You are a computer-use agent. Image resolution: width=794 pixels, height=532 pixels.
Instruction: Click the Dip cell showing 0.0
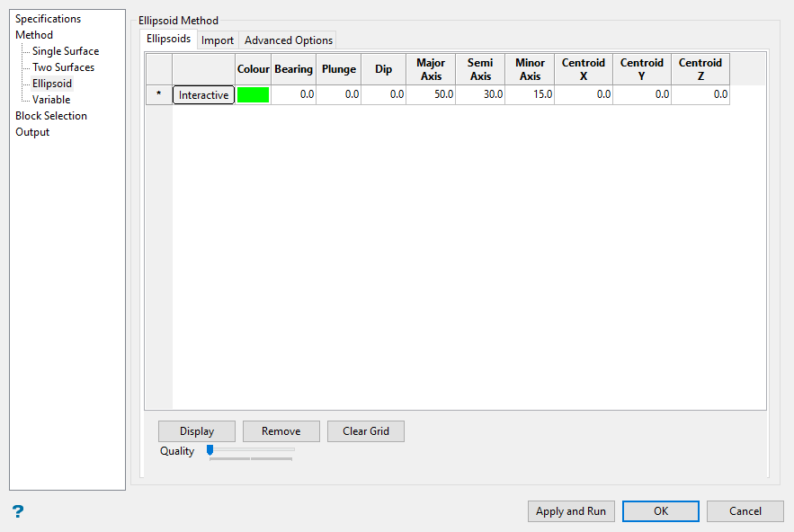(384, 94)
